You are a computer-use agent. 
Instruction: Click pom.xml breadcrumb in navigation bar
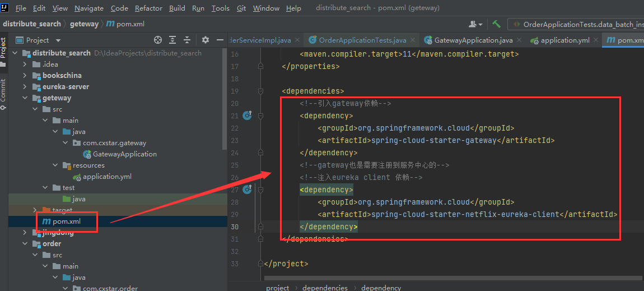pyautogui.click(x=125, y=24)
